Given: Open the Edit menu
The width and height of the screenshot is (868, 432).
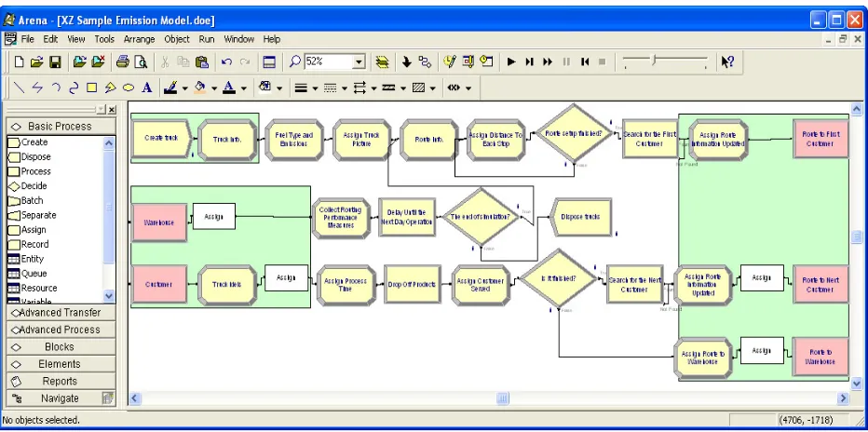Looking at the screenshot, I should [50, 39].
